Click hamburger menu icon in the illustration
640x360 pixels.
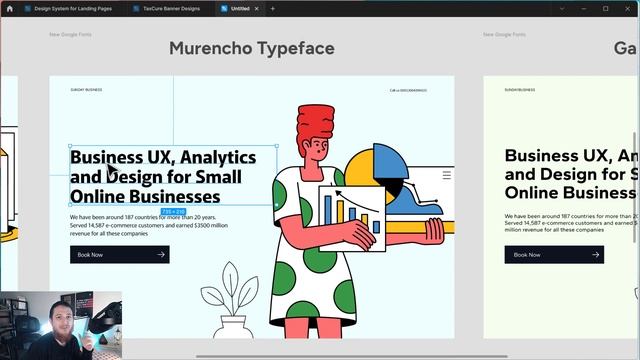[x=447, y=175]
